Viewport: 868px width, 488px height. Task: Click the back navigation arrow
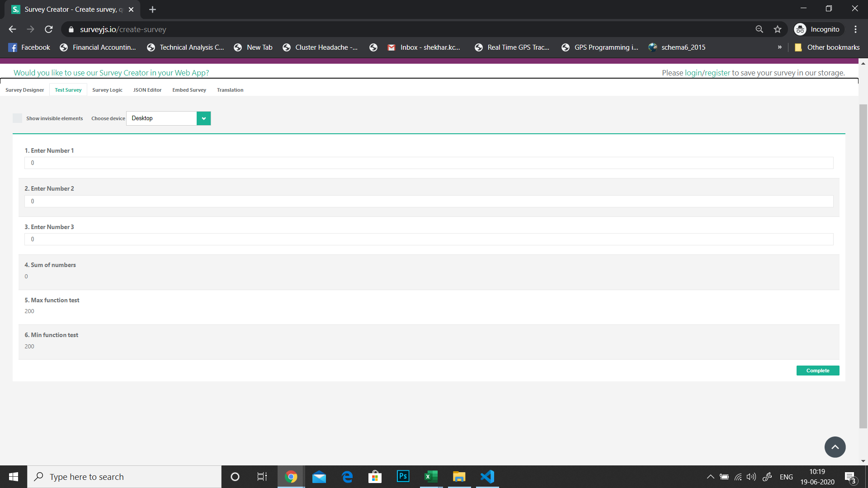click(12, 29)
